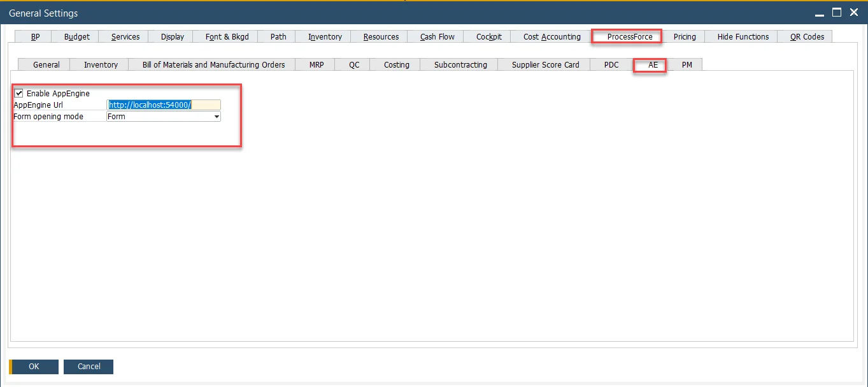
Task: Switch to the ProcessForce tab
Action: [629, 36]
